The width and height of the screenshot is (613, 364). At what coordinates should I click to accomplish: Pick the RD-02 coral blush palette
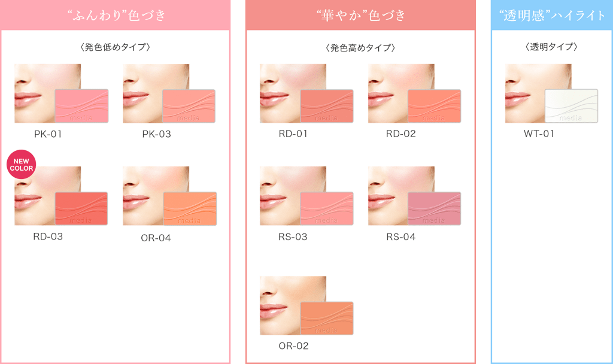435,106
